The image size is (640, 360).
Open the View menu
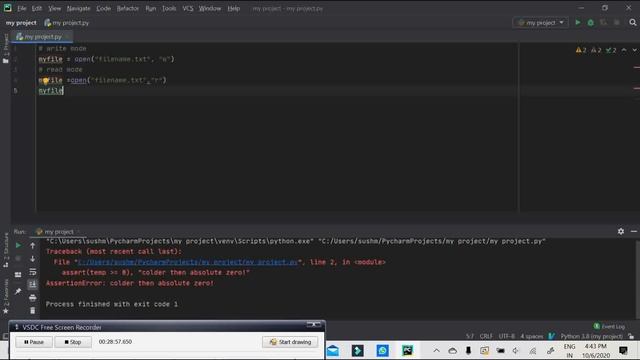tap(54, 8)
